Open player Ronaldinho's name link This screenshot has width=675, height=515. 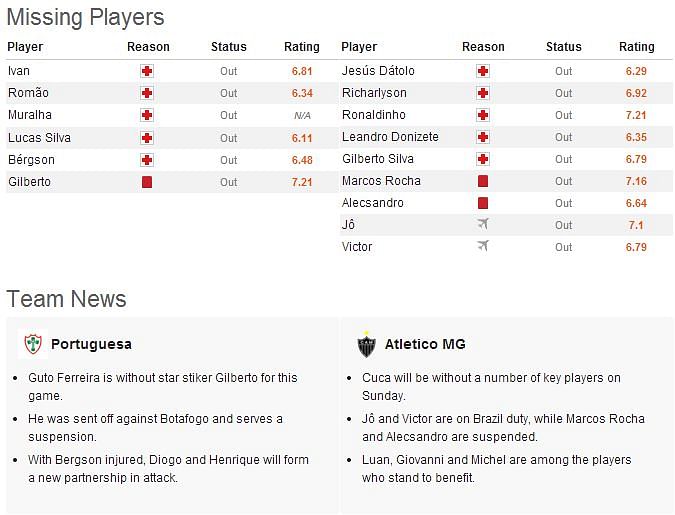[374, 115]
